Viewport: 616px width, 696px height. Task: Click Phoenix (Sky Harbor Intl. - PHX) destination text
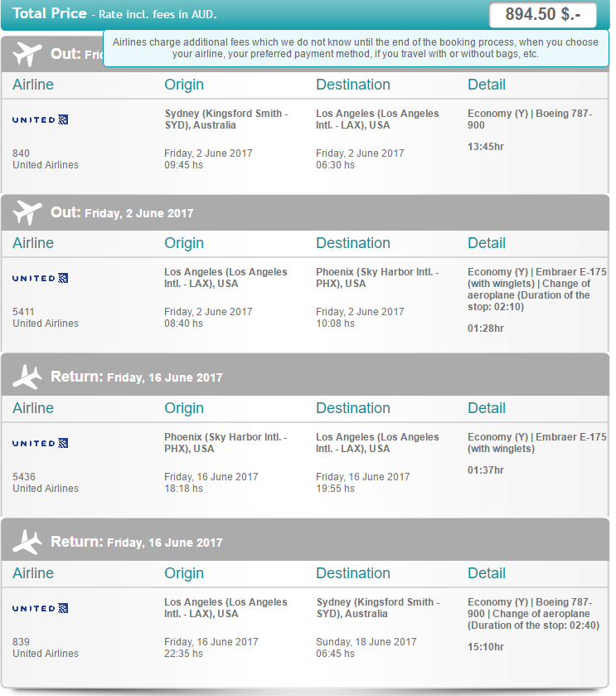[x=377, y=277]
